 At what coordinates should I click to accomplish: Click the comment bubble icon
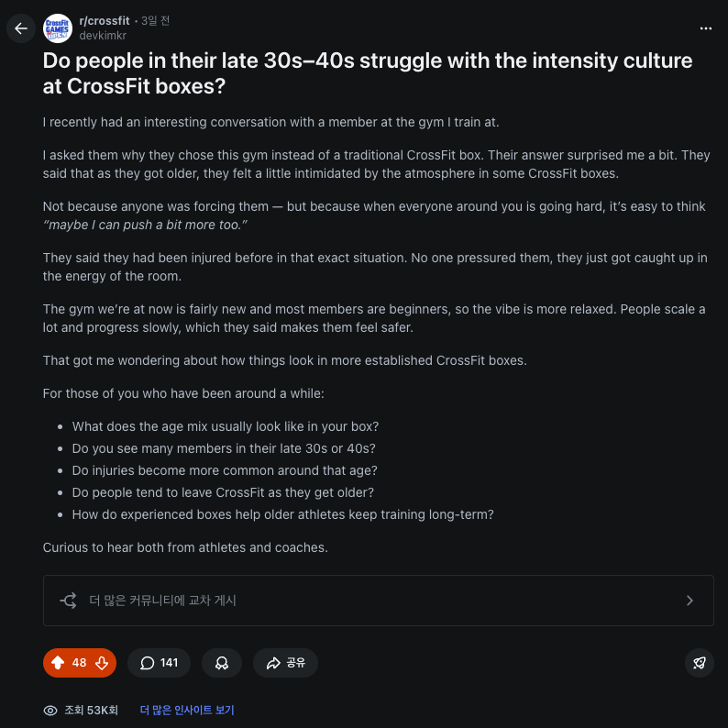(147, 663)
